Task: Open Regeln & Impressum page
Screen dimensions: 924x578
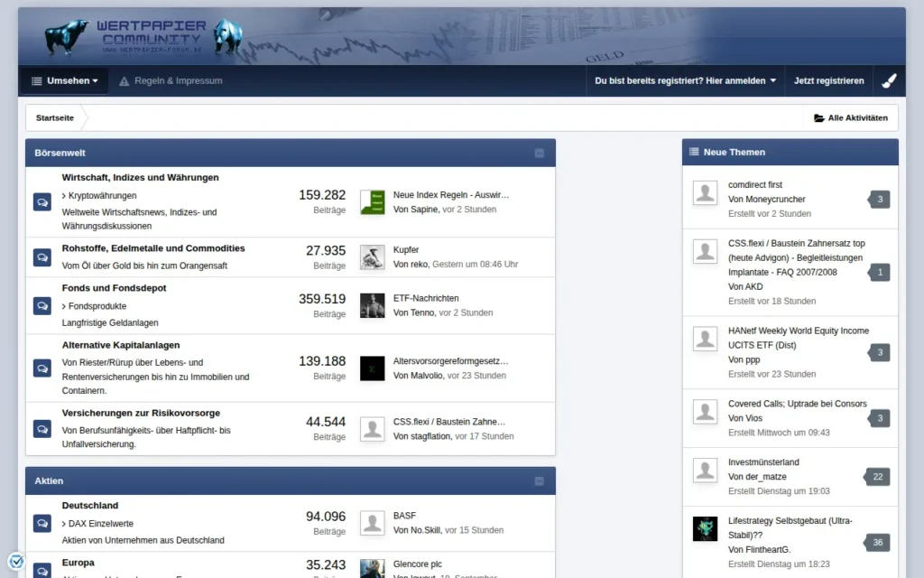Action: click(x=171, y=80)
